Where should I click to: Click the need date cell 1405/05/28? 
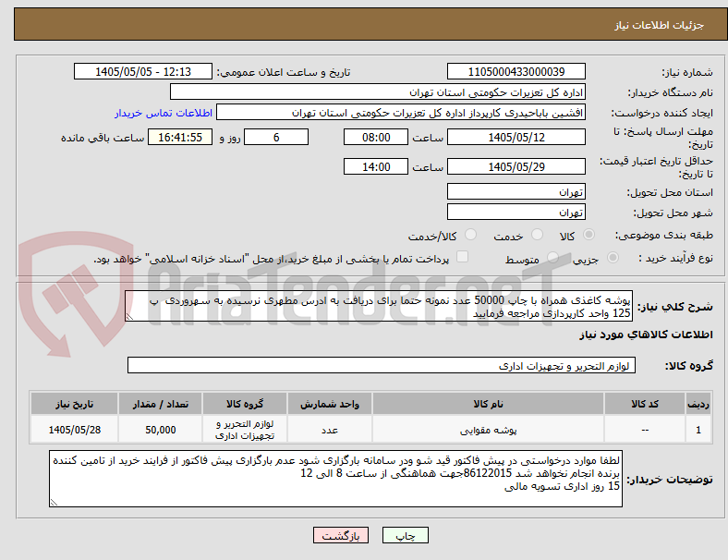point(74,430)
